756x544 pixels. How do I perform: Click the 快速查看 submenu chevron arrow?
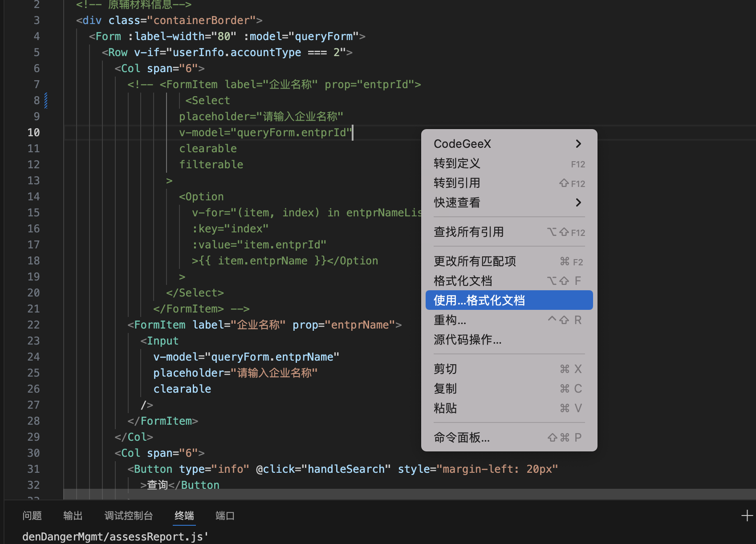[x=578, y=203]
